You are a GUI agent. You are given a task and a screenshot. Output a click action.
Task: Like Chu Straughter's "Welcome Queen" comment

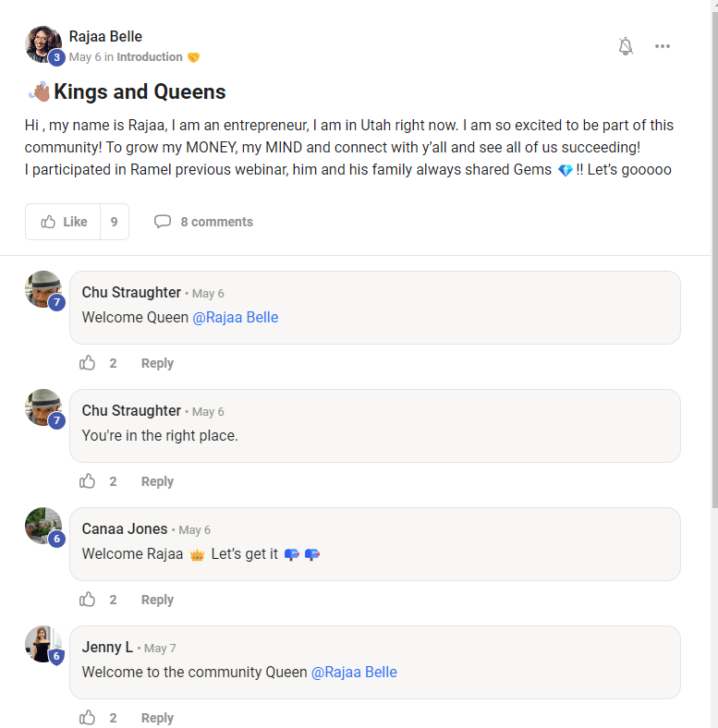pyautogui.click(x=88, y=363)
